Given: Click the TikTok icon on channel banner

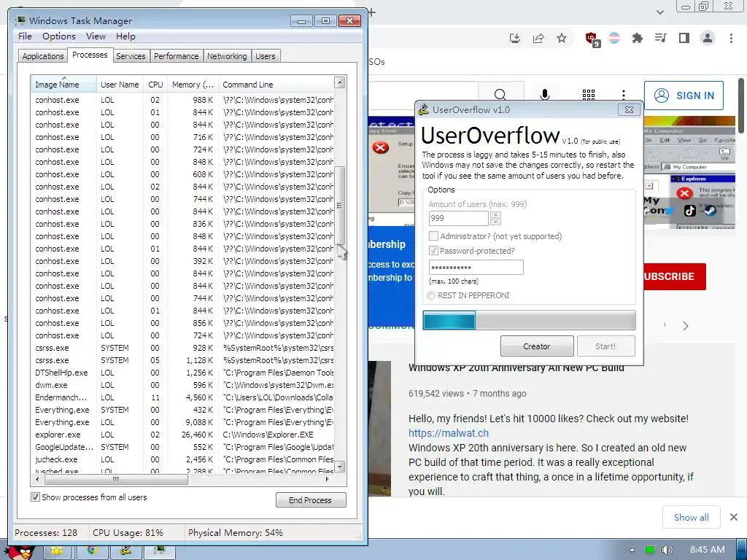Looking at the screenshot, I should click(x=690, y=211).
